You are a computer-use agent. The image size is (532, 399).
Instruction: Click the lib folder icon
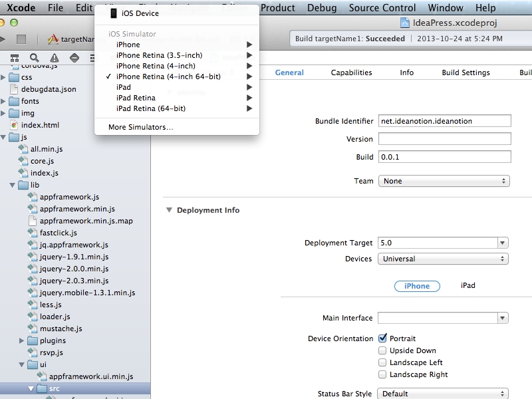click(x=23, y=185)
